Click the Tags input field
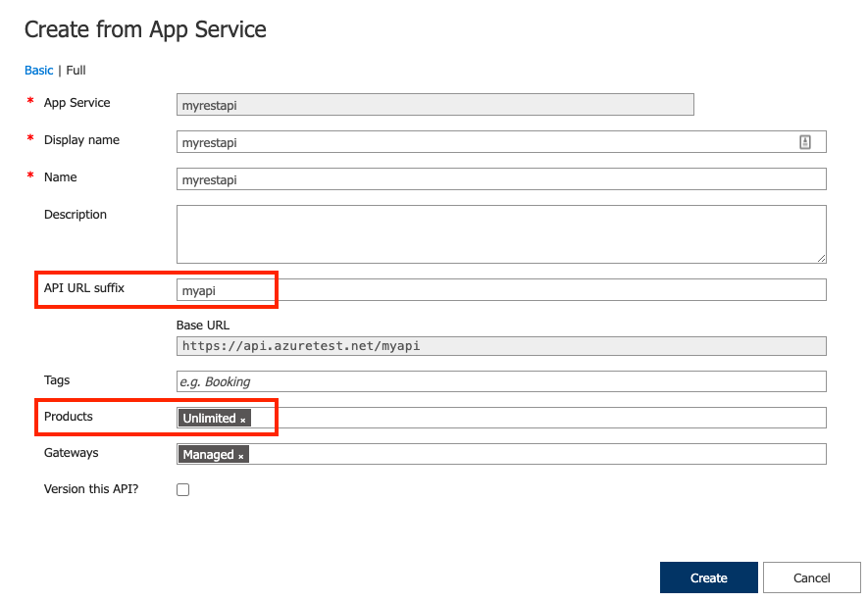 pyautogui.click(x=501, y=381)
